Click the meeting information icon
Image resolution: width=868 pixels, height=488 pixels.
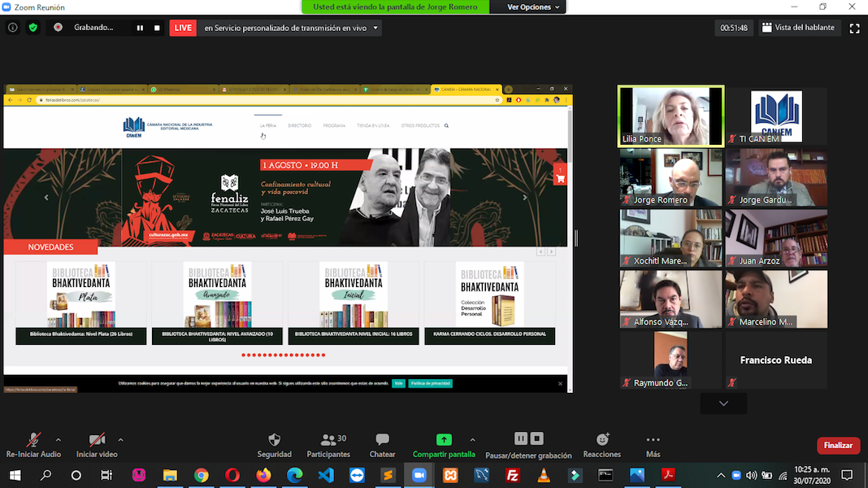click(x=12, y=28)
